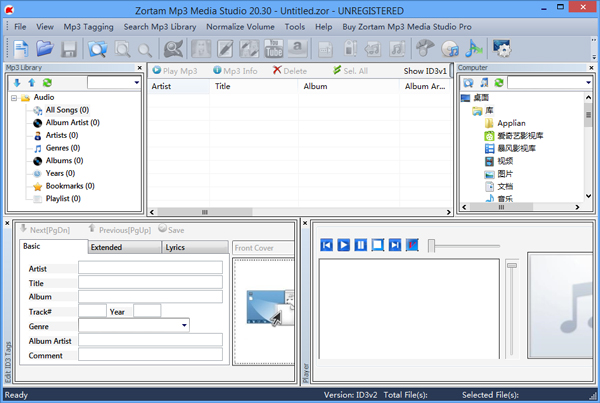Select Bookmarks (0) in library tree
The image size is (600, 403).
[x=70, y=186]
